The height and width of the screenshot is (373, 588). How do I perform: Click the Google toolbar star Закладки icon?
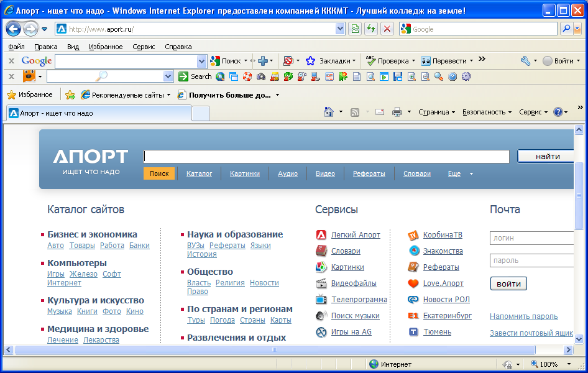click(310, 61)
